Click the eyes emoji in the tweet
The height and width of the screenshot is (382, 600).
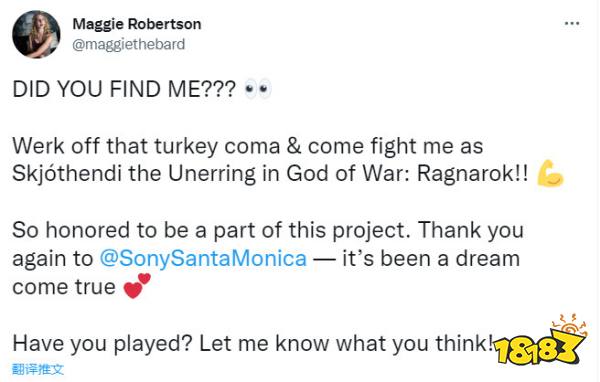click(258, 89)
